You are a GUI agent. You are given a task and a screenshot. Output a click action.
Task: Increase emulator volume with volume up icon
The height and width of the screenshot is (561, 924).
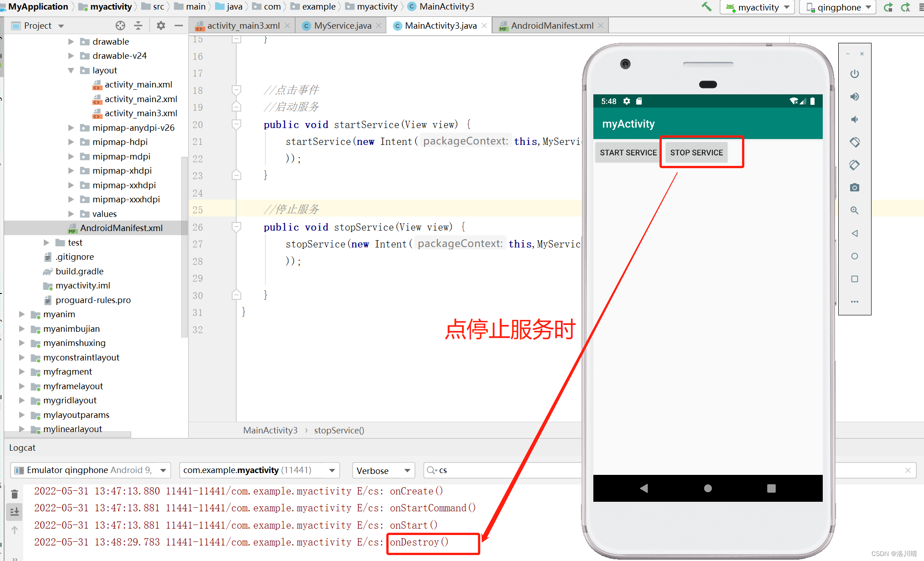click(x=854, y=97)
